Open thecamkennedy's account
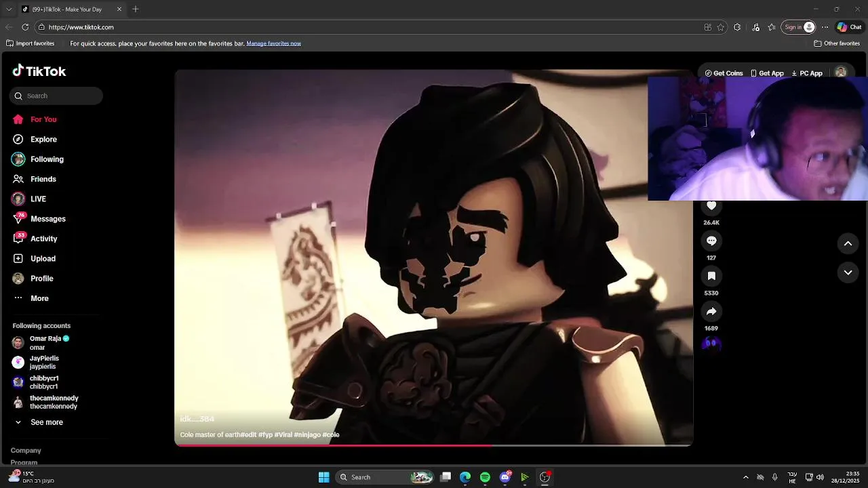Viewport: 868px width, 488px height. coord(45,402)
